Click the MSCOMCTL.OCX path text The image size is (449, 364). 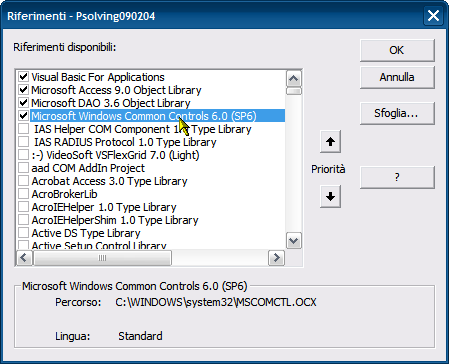[x=216, y=302]
